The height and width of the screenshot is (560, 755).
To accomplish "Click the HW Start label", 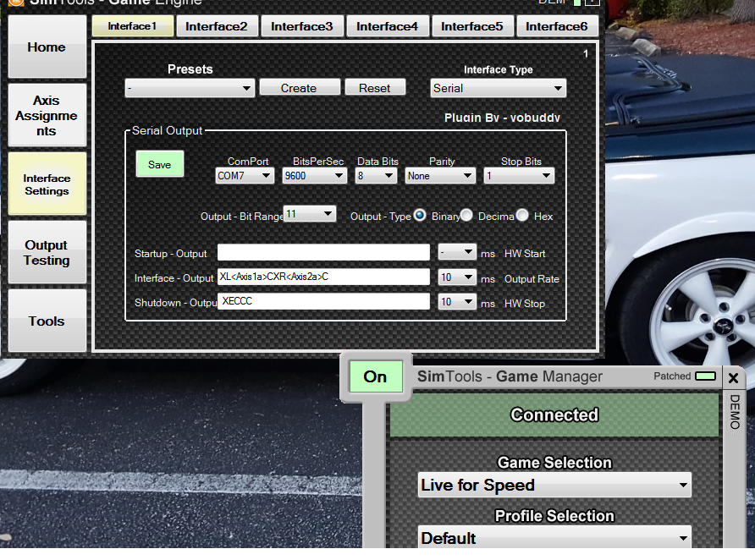I will [525, 254].
